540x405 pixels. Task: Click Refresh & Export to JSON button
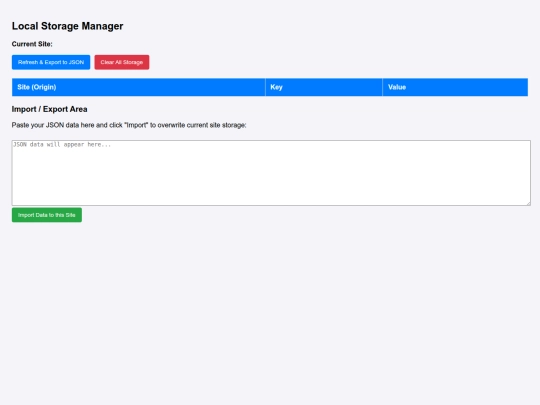pyautogui.click(x=51, y=62)
